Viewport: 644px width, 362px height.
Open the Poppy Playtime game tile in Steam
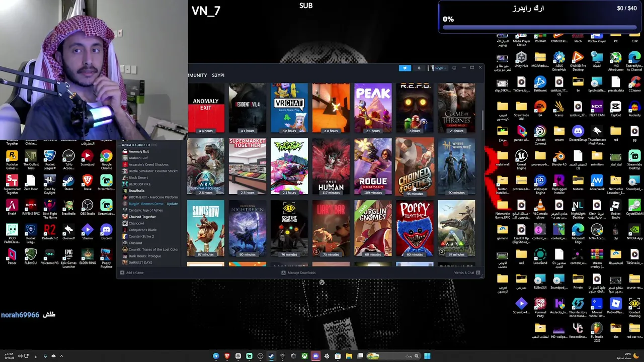(x=415, y=229)
